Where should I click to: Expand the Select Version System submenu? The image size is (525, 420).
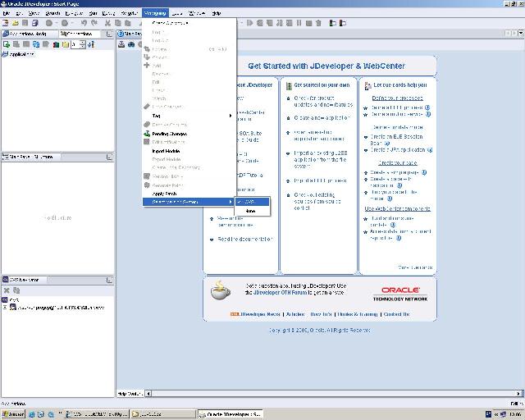(189, 202)
